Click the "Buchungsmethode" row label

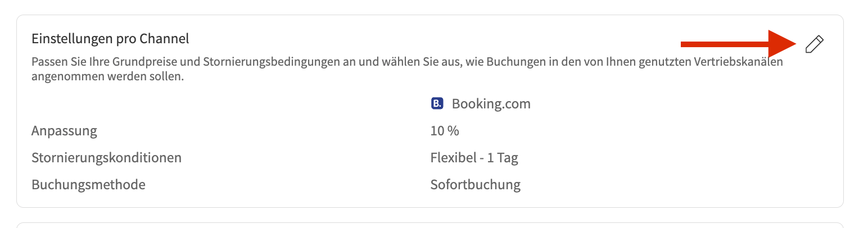[x=88, y=184]
